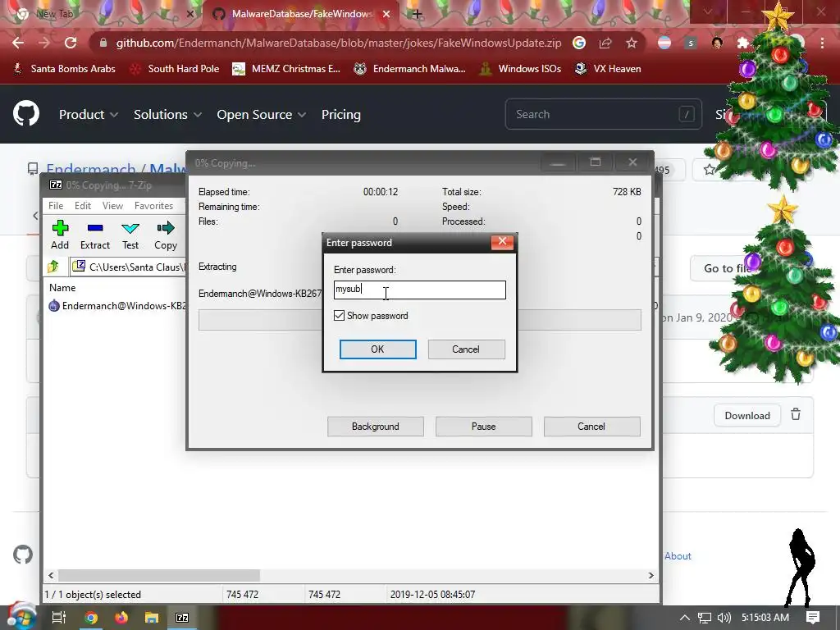
Task: Expand the GitHub Open Source dropdown
Action: click(262, 115)
